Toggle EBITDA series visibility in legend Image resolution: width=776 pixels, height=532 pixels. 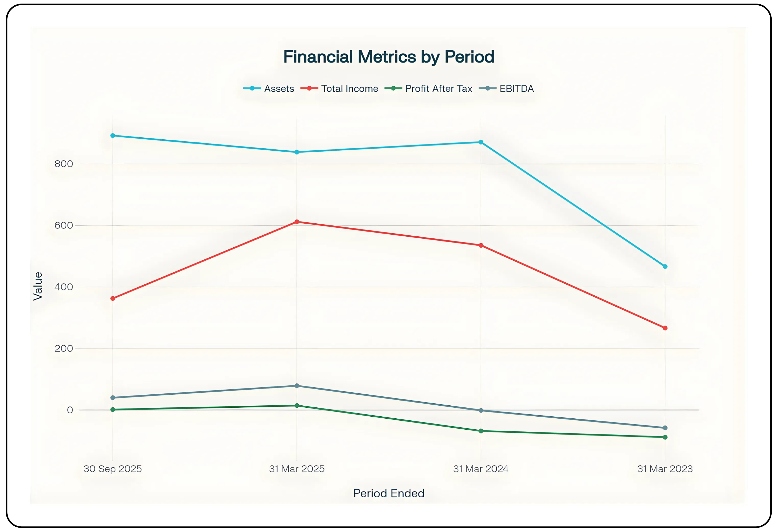516,88
